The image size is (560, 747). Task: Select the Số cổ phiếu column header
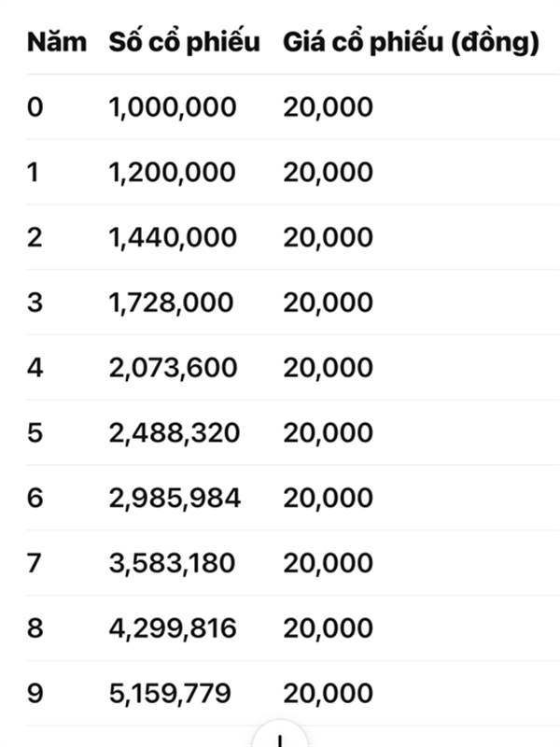pos(185,42)
